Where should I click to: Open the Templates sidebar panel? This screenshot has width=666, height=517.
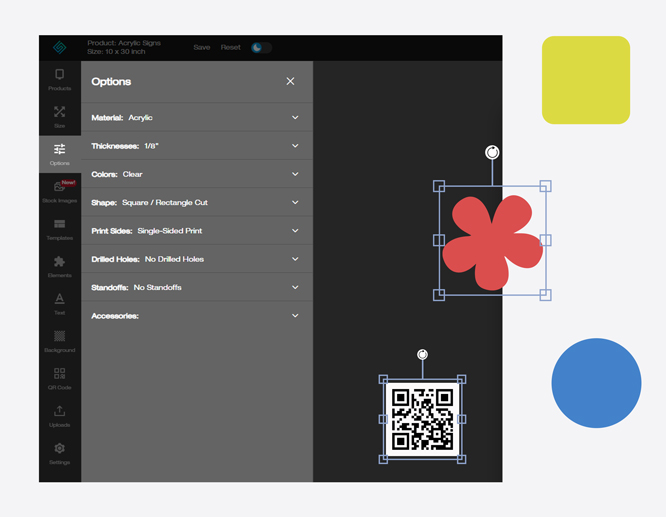59,229
